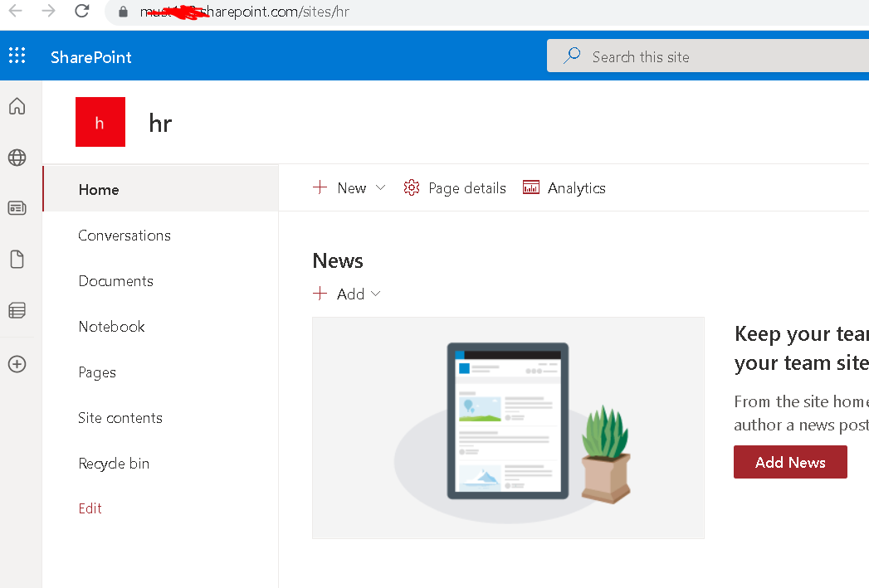Viewport: 869px width, 588px height.
Task: Focus the Search this site box
Action: 708,56
